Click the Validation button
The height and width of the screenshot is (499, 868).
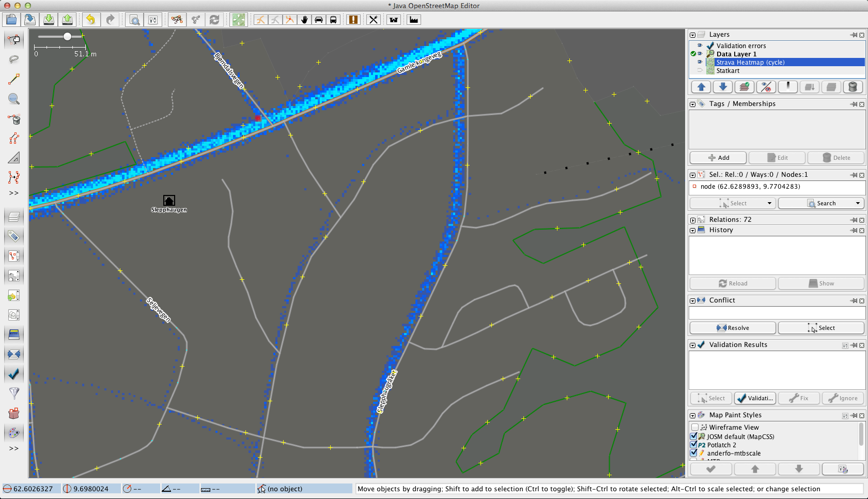pyautogui.click(x=755, y=398)
